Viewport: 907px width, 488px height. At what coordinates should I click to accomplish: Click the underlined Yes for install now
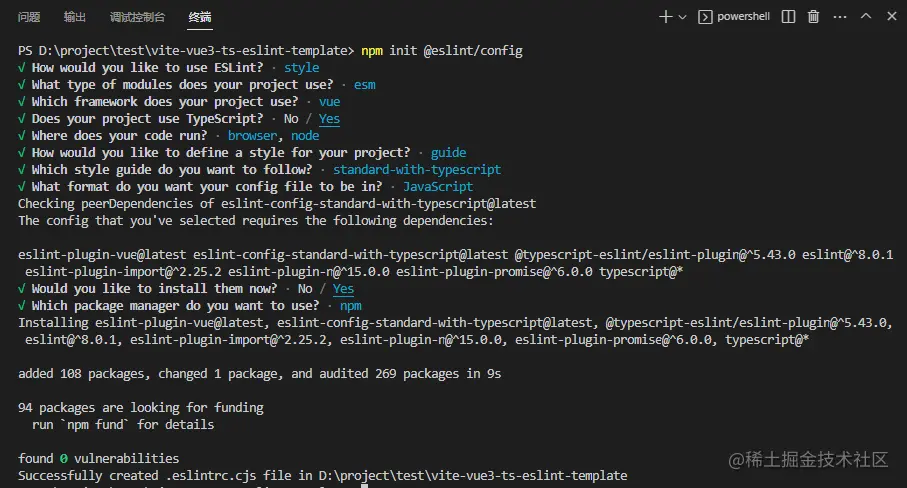click(x=343, y=289)
